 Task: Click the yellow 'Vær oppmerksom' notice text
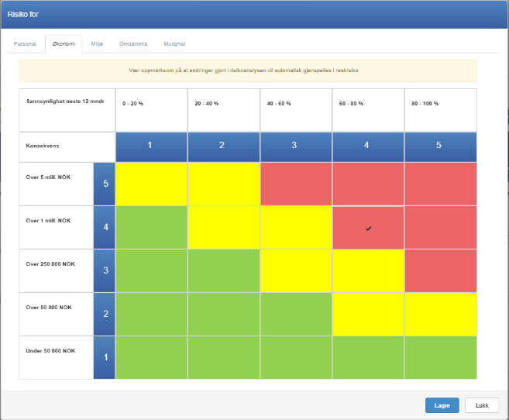[243, 71]
